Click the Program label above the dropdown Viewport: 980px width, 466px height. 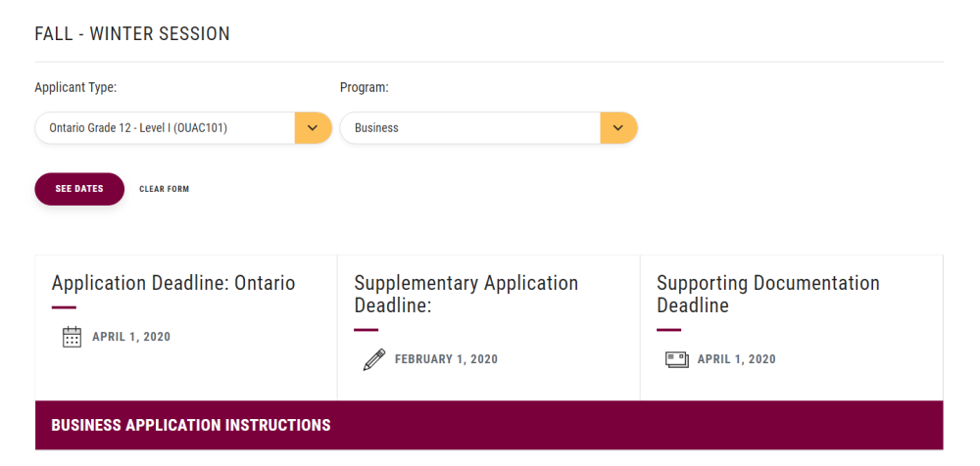click(x=364, y=88)
